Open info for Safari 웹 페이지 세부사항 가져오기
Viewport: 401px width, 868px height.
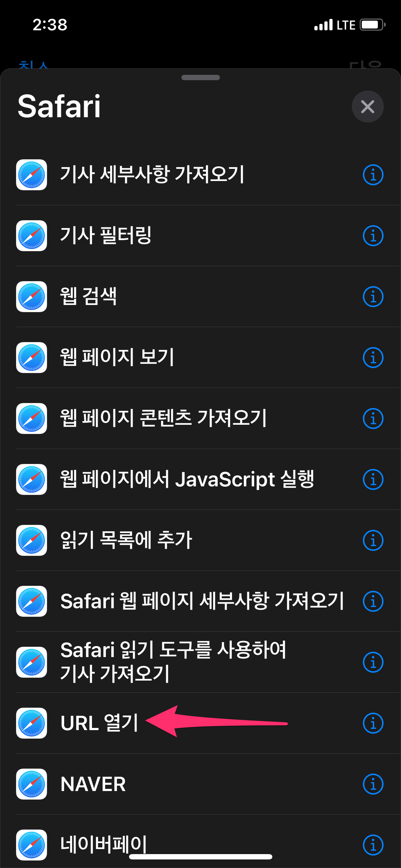(373, 601)
